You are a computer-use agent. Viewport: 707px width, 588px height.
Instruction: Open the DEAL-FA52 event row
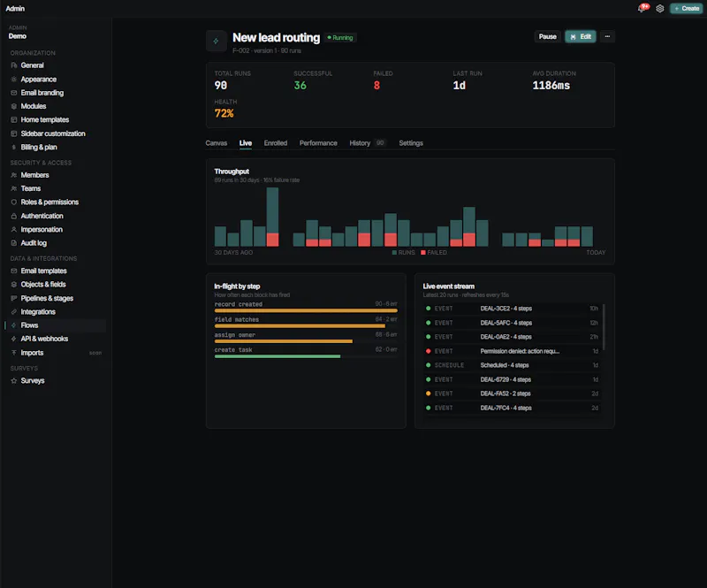(512, 393)
